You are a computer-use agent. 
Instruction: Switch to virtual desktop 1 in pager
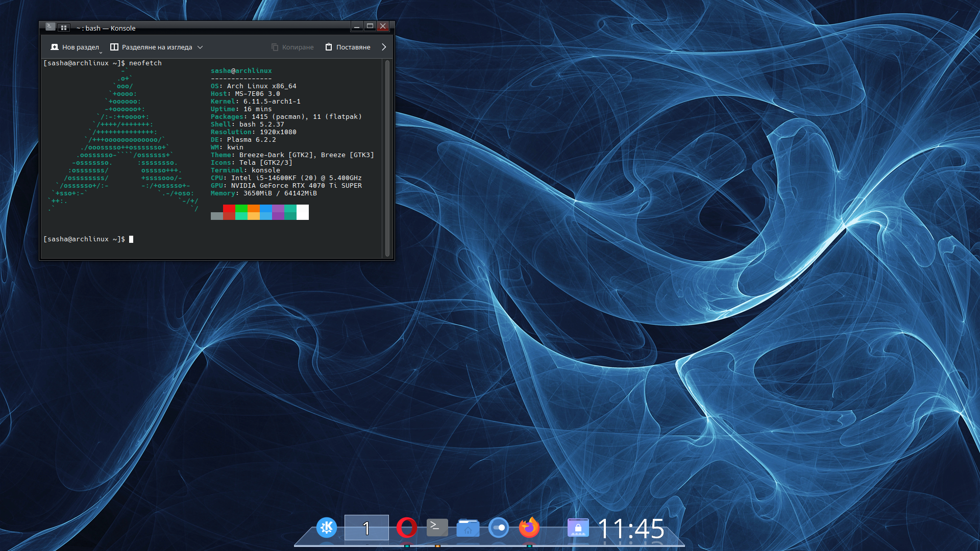point(366,528)
